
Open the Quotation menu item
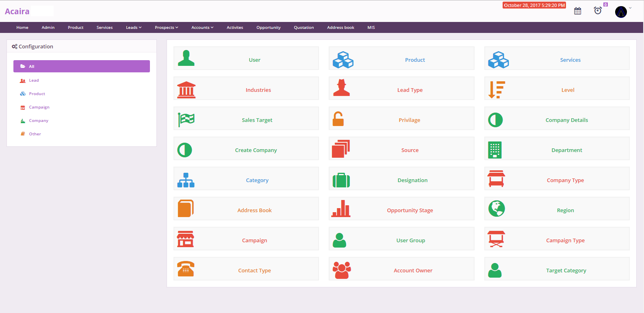tap(304, 28)
